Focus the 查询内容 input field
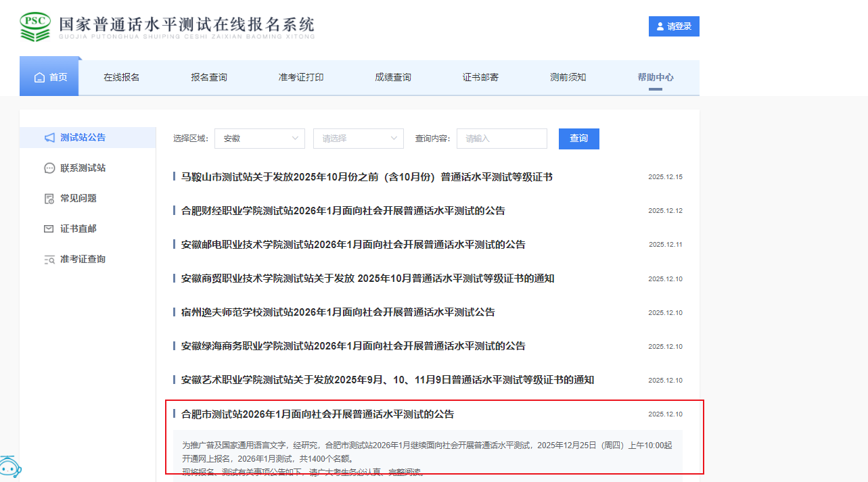The width and height of the screenshot is (868, 482). point(501,139)
